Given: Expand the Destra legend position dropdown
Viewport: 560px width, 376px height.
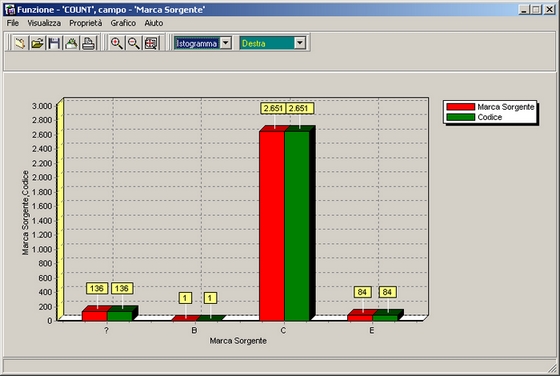Looking at the screenshot, I should (x=300, y=43).
